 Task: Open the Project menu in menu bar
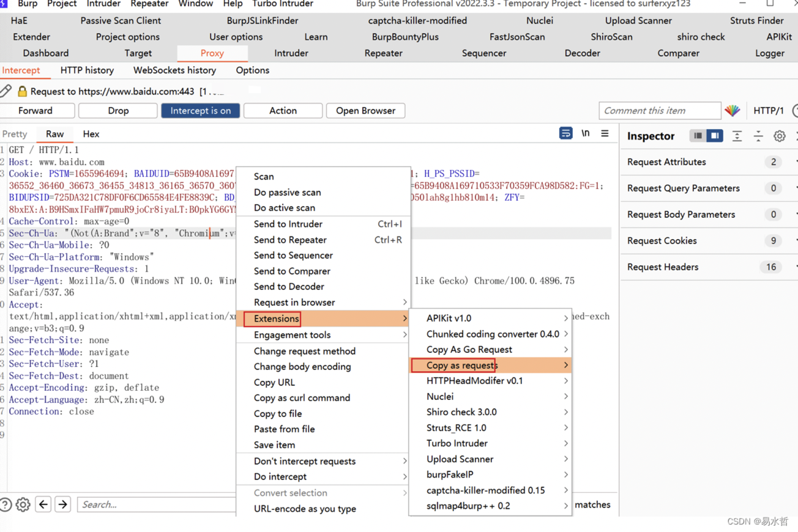[62, 4]
